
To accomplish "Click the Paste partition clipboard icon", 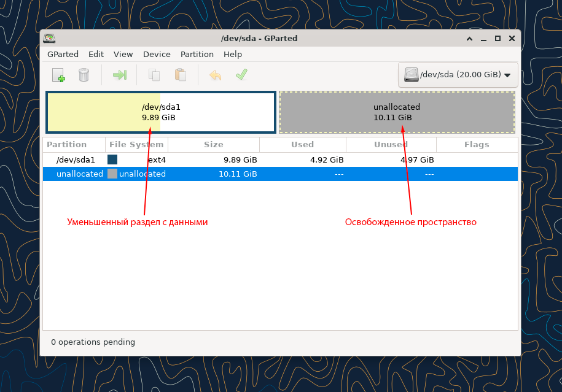I will point(181,75).
